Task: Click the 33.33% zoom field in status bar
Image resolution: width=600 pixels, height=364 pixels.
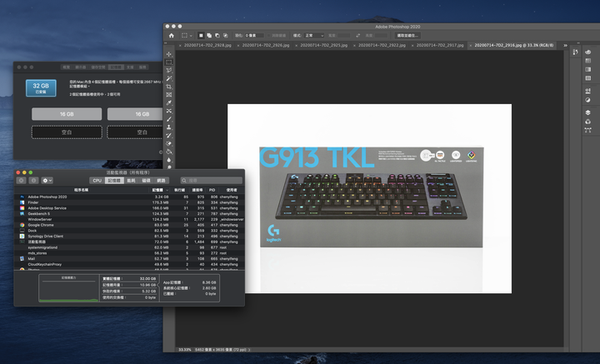Action: point(185,350)
